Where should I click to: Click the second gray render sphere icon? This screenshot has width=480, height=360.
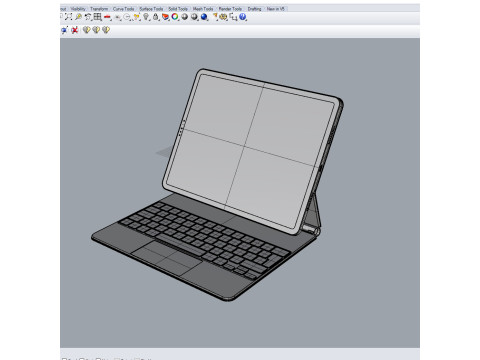[194, 17]
